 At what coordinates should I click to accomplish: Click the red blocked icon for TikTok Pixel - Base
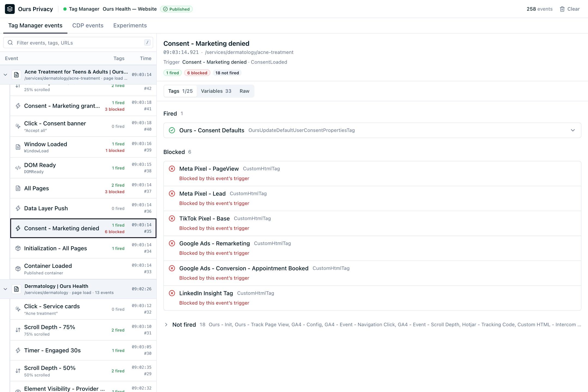[x=172, y=219]
